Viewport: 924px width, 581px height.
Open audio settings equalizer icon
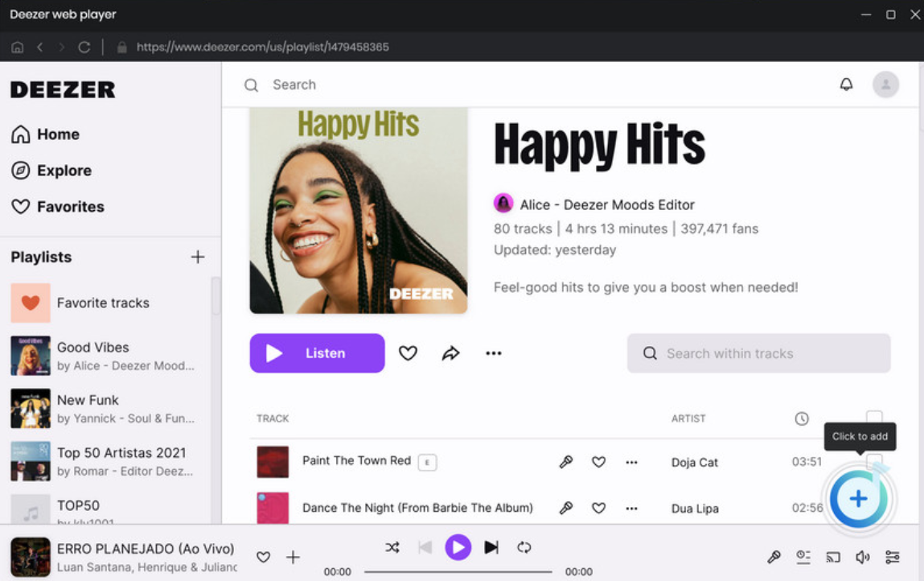click(x=892, y=557)
